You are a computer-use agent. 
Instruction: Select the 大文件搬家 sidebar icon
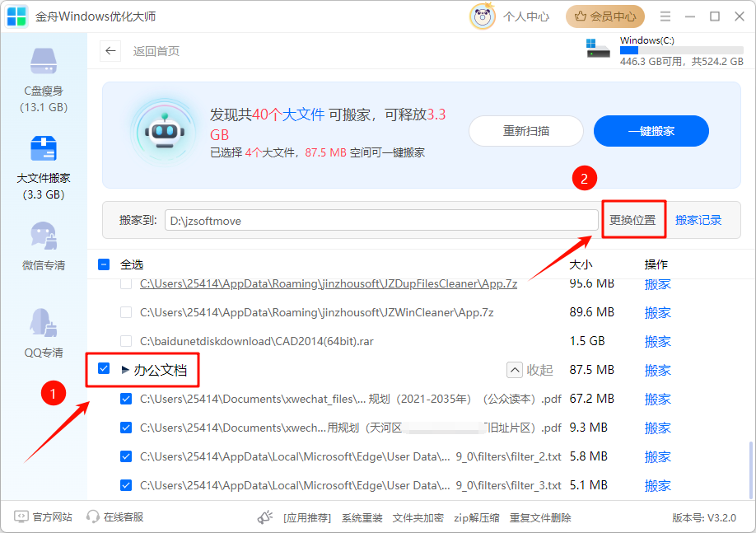click(x=44, y=148)
